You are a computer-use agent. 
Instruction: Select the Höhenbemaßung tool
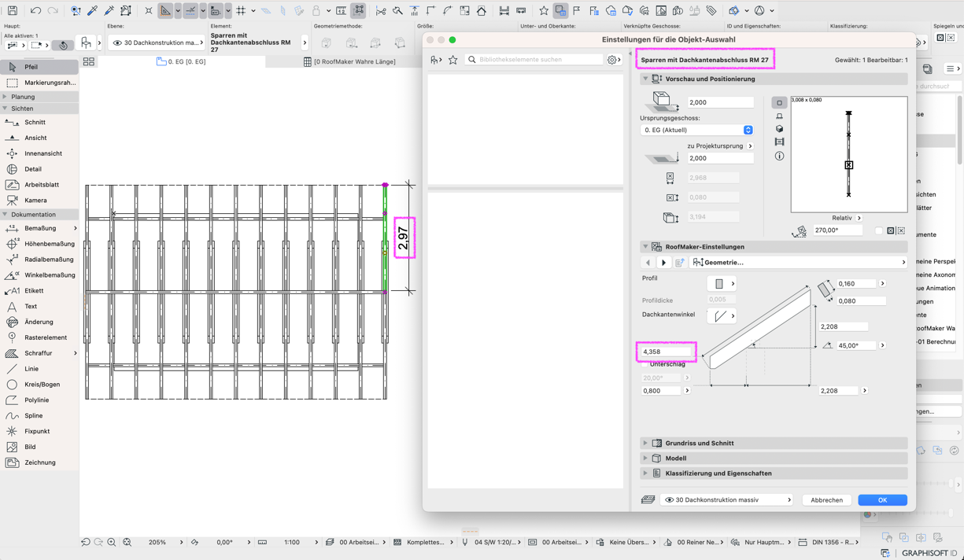click(x=39, y=244)
